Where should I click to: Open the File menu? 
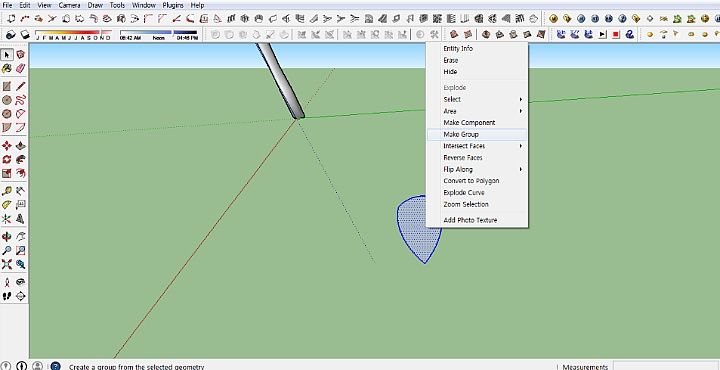pyautogui.click(x=7, y=5)
